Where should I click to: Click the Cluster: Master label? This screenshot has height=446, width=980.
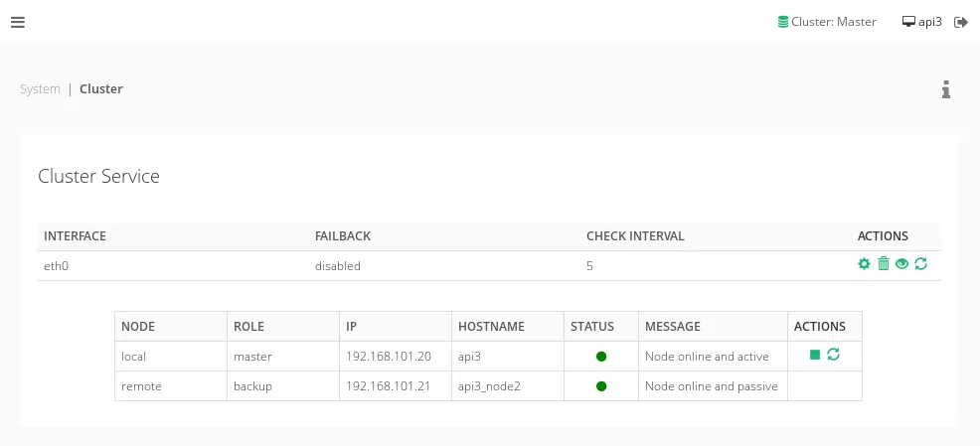[834, 22]
